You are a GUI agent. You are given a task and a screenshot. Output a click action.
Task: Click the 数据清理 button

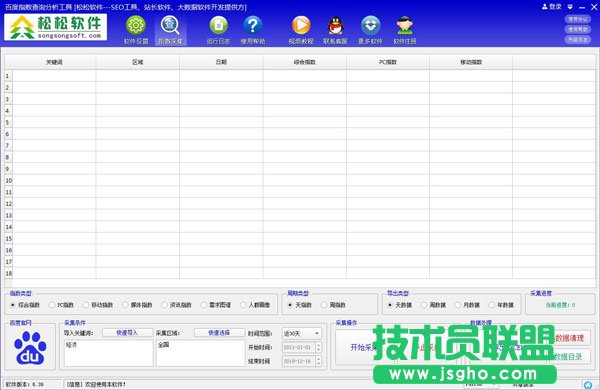tap(569, 338)
